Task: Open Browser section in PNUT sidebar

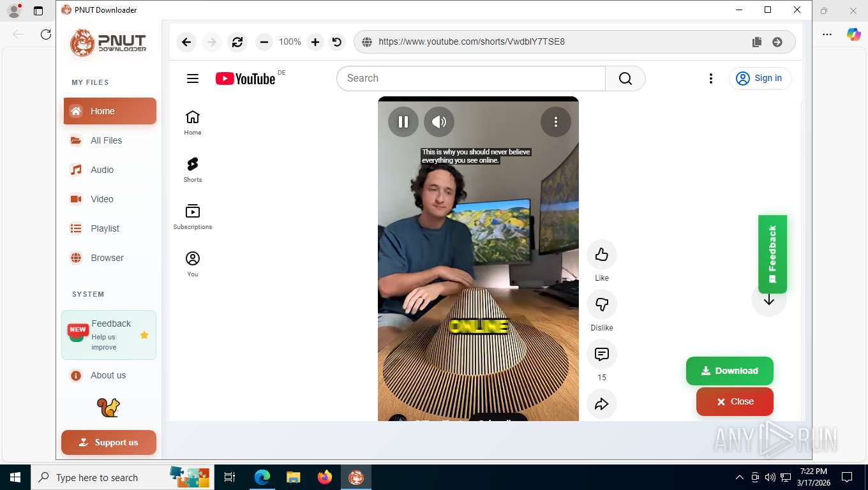Action: (x=110, y=258)
